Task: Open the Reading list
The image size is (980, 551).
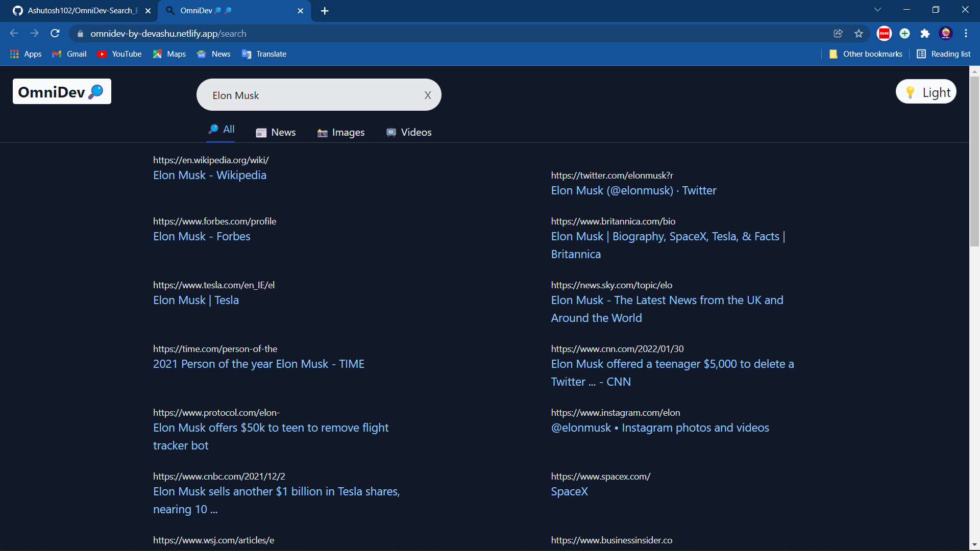Action: click(x=944, y=54)
